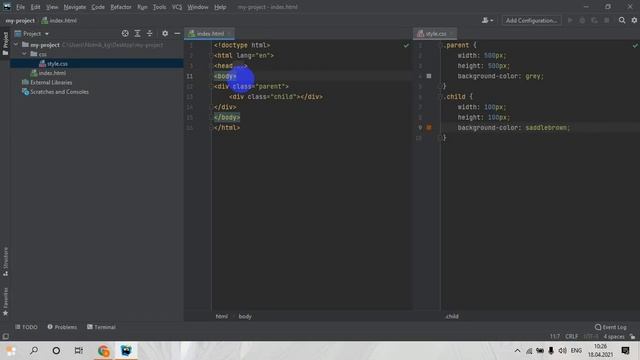Switch to the style.css editor tab

pos(435,33)
